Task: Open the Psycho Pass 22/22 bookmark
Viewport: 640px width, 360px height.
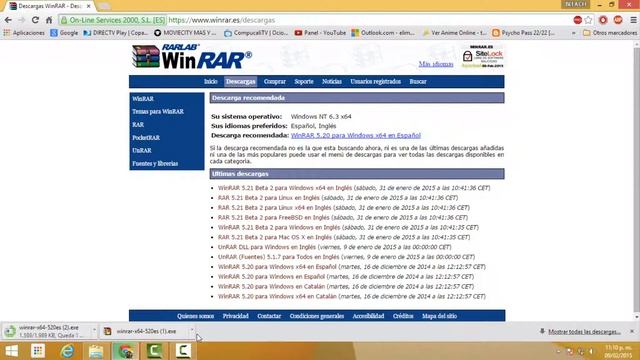Action: point(524,33)
